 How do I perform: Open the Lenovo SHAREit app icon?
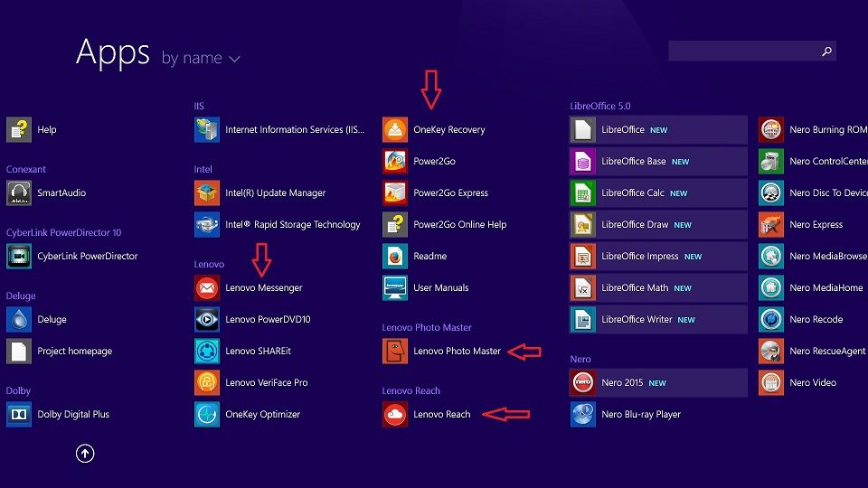click(207, 352)
